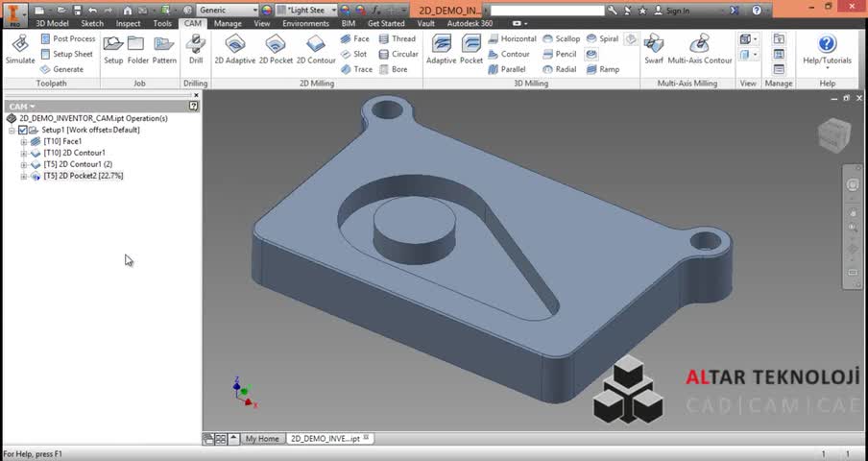Open the My Home document tab
Viewport: 868px width, 461px height.
pos(262,438)
